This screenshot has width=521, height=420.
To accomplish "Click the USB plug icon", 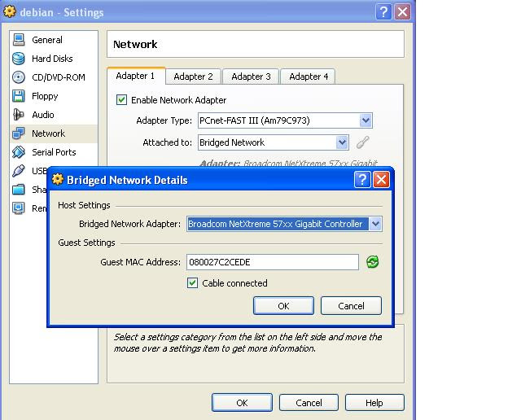I will (x=19, y=171).
